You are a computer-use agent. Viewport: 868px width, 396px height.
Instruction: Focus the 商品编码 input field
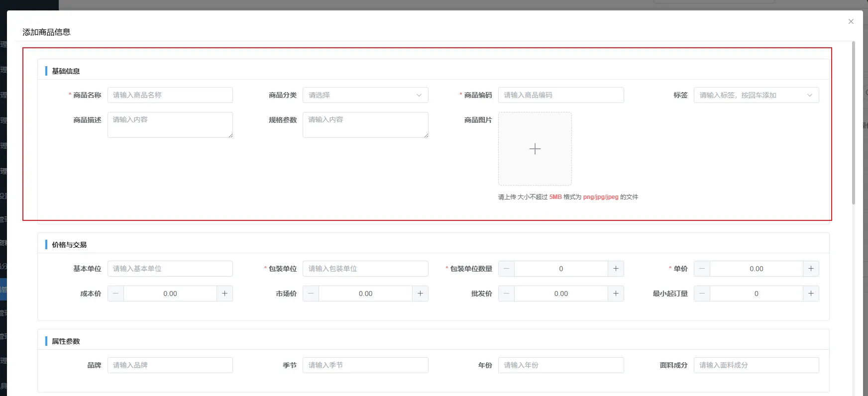(x=560, y=95)
